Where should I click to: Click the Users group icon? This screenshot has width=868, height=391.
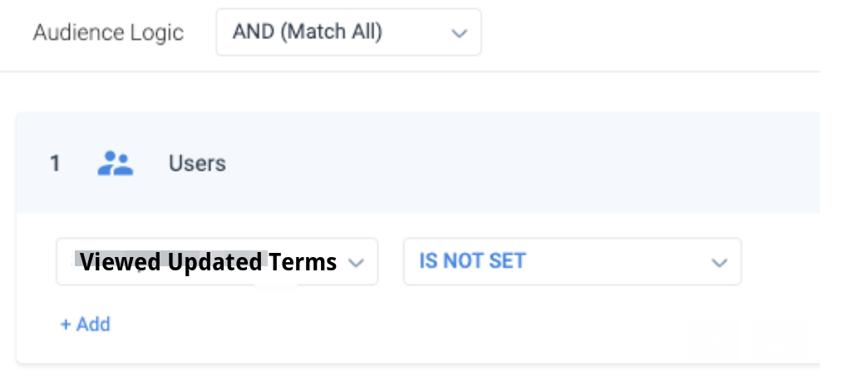tap(115, 163)
